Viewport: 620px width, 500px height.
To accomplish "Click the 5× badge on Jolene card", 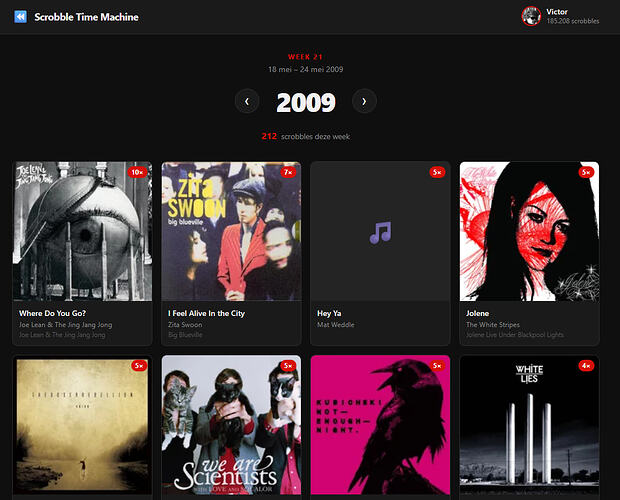I will pyautogui.click(x=586, y=172).
